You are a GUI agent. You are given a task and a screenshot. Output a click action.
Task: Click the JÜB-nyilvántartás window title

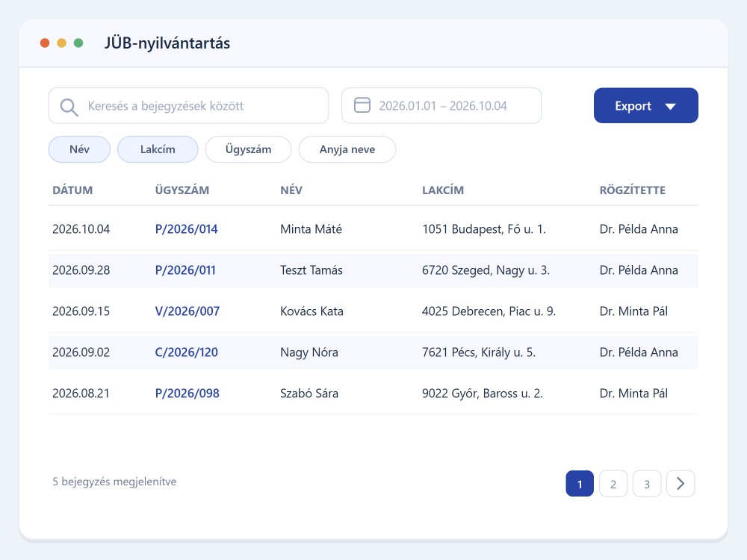(x=167, y=43)
